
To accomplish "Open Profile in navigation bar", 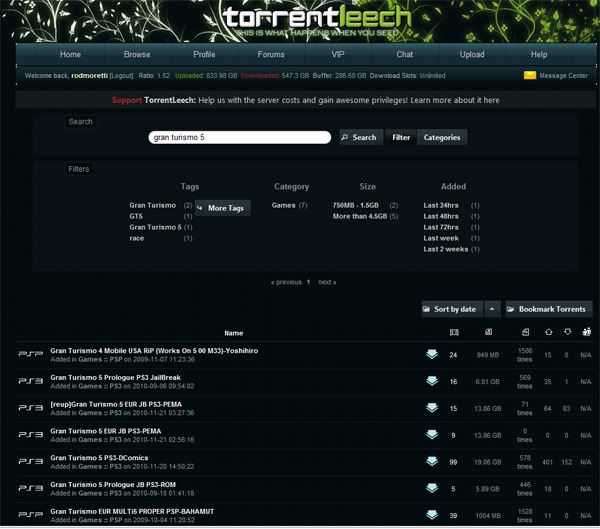I will pos(204,54).
